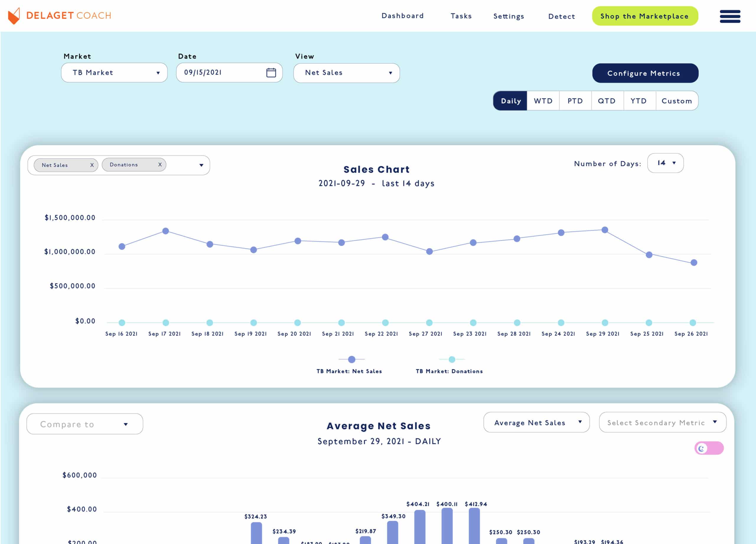The image size is (756, 544).
Task: Open the Number of Days dropdown
Action: 665,163
